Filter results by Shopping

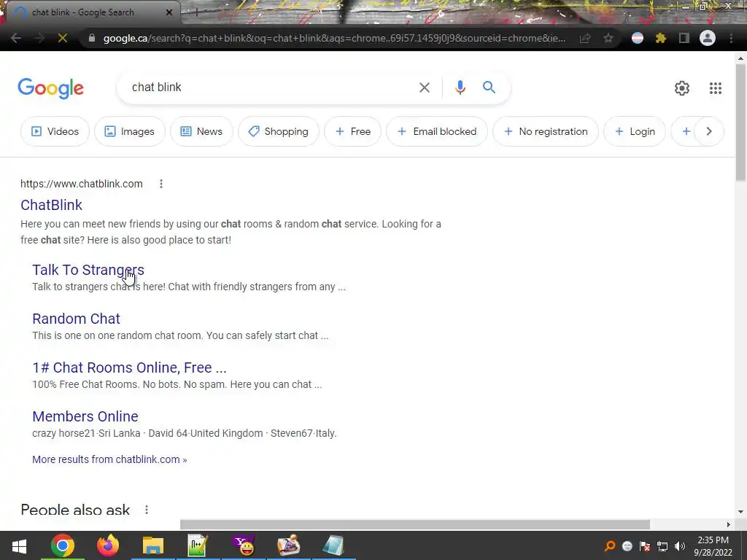278,131
